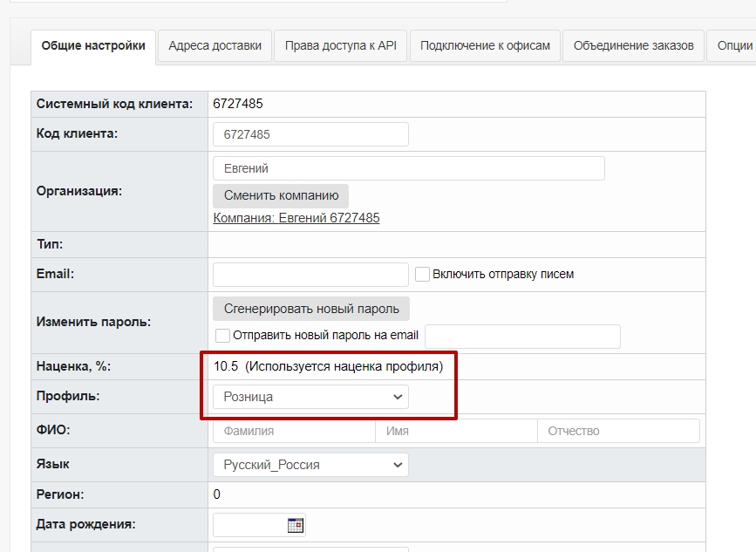Click Сгенерировать новый пароль button
The width and height of the screenshot is (756, 552).
tap(311, 309)
